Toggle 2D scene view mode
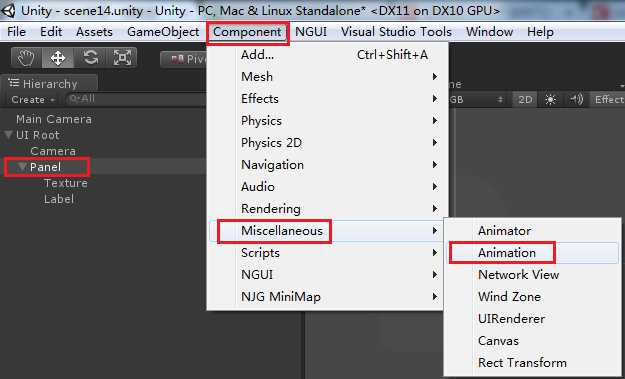Screen dimensions: 625x379 (525, 100)
